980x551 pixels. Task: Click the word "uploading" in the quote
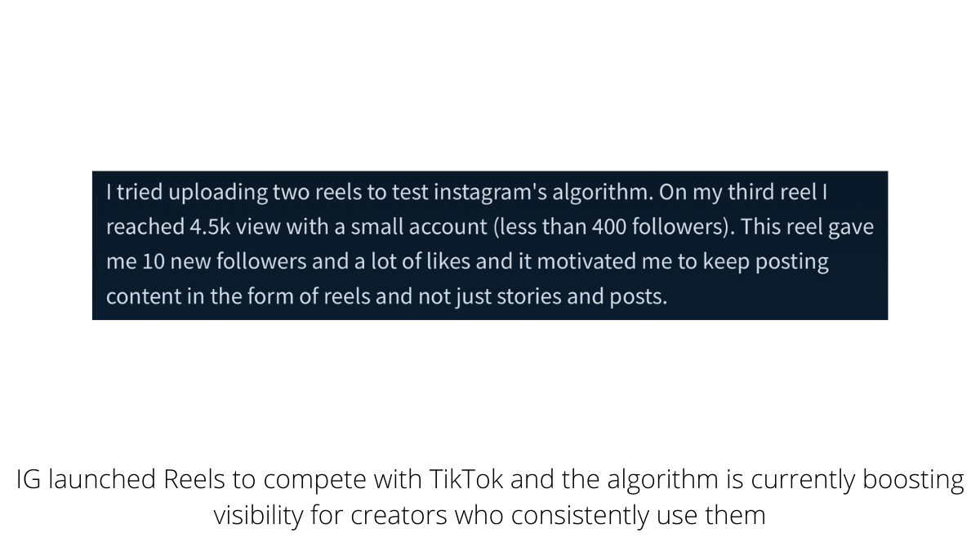click(x=217, y=193)
